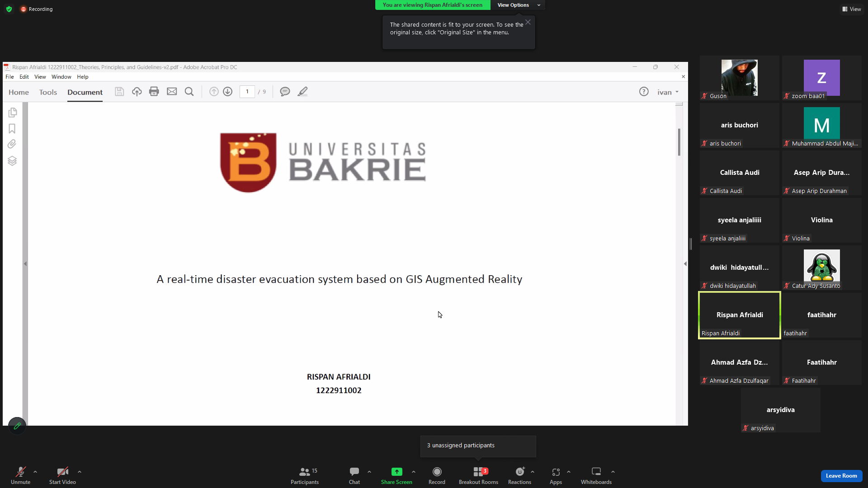Open the Reactions menu
The width and height of the screenshot is (868, 488).
coord(519,476)
